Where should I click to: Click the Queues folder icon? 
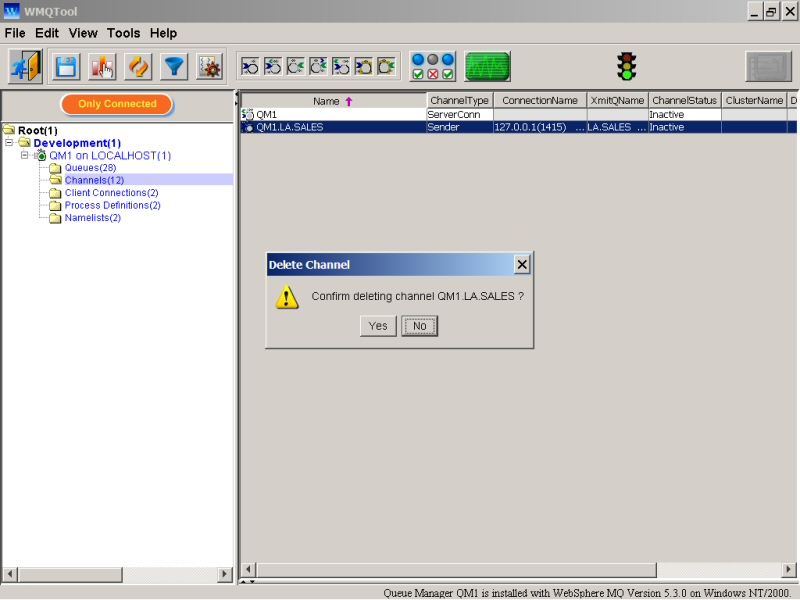click(55, 168)
